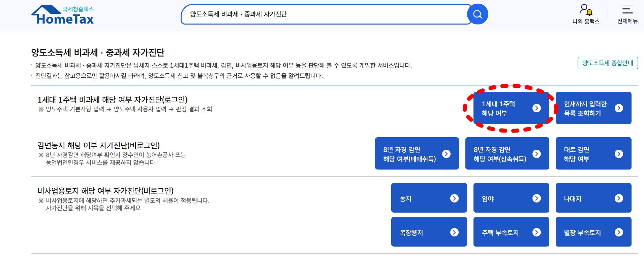Select 8년 자경 감면 해당 여부(상속취득)

507,153
